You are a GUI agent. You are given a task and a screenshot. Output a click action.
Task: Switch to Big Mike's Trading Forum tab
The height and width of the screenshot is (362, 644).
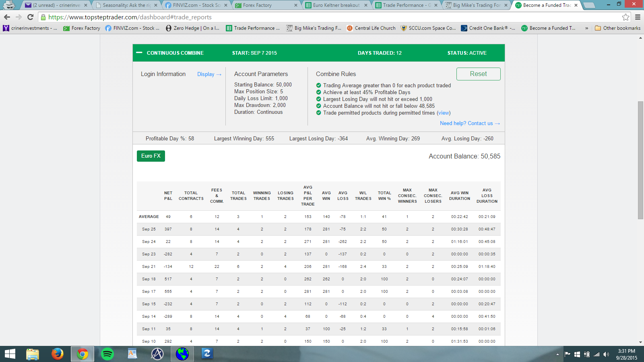[477, 5]
